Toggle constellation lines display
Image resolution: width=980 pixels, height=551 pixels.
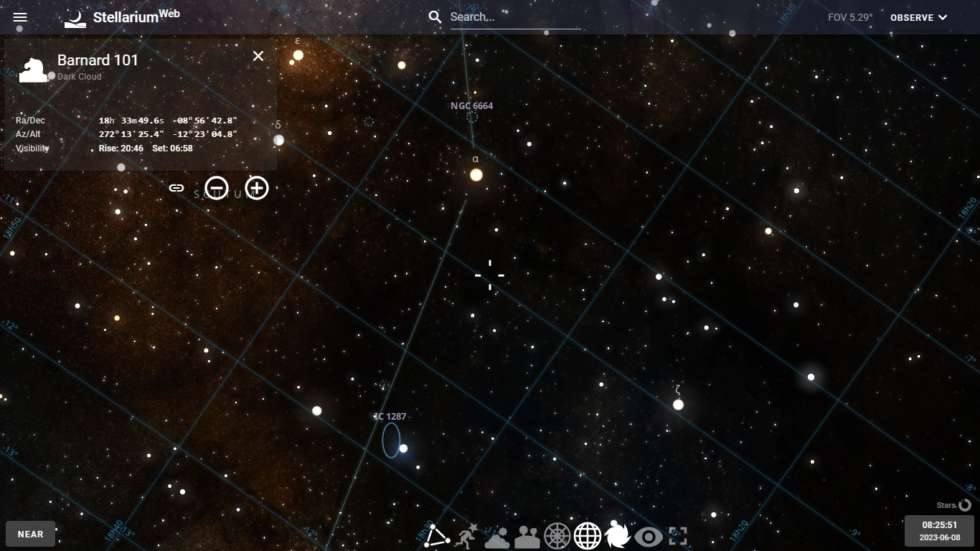[436, 536]
